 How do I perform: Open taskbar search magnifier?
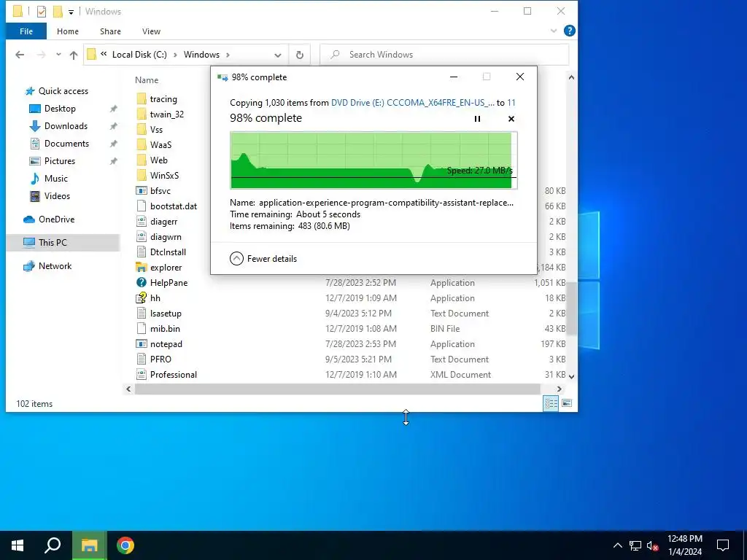click(x=53, y=545)
